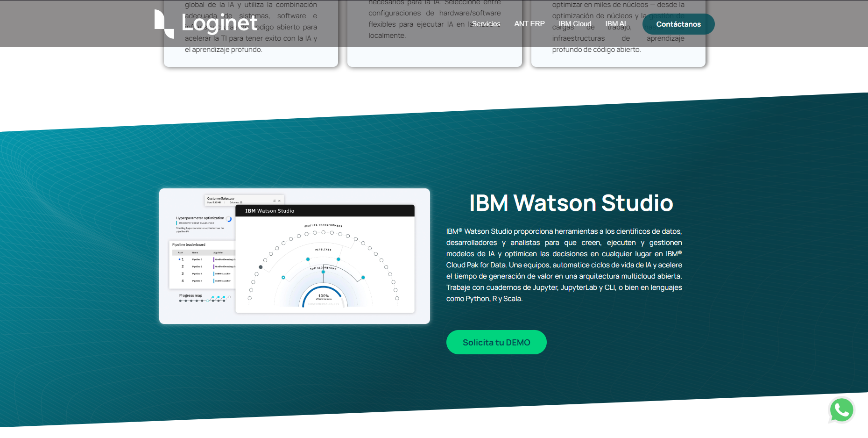868x438 pixels.
Task: Open the ANT ERP menu item
Action: (529, 24)
